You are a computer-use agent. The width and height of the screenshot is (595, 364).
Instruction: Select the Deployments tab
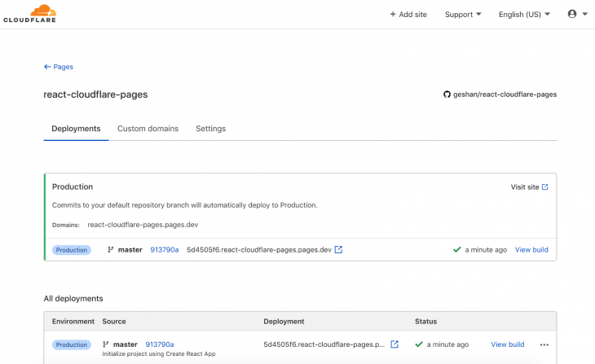point(76,129)
